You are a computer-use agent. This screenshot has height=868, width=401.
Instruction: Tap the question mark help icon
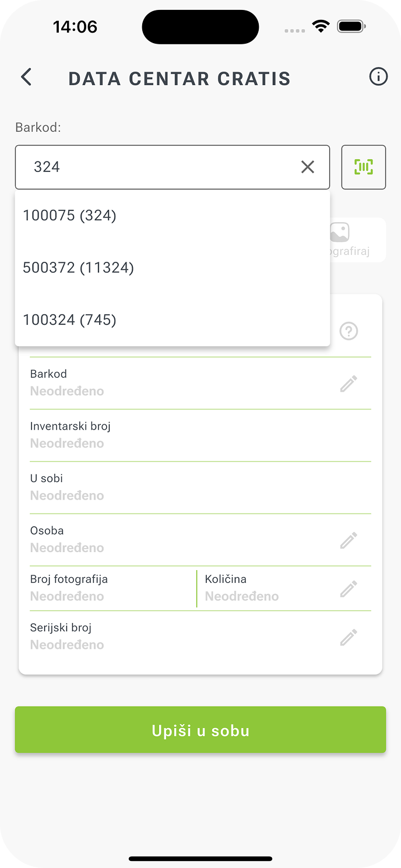point(349,332)
